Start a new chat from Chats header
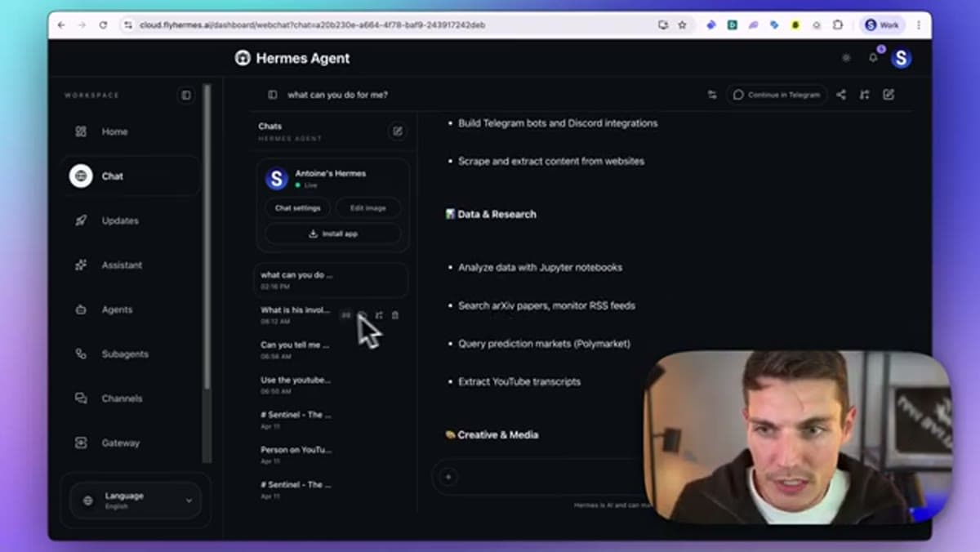The width and height of the screenshot is (980, 552). coord(397,131)
